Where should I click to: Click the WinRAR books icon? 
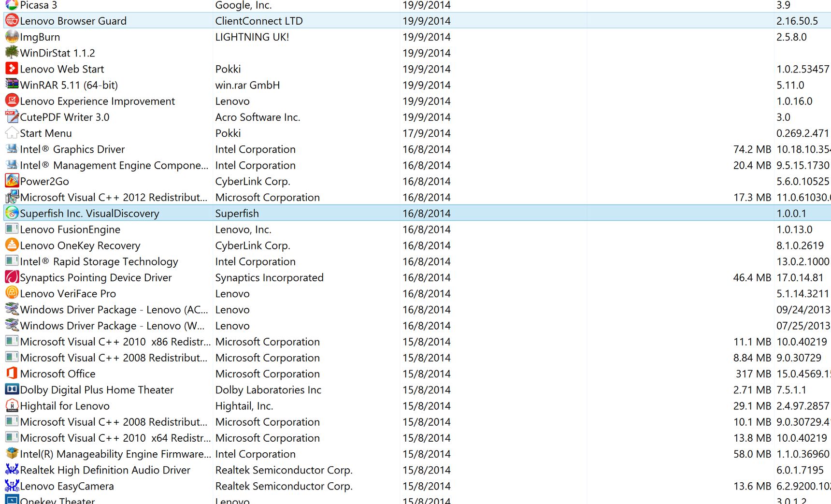coord(12,85)
